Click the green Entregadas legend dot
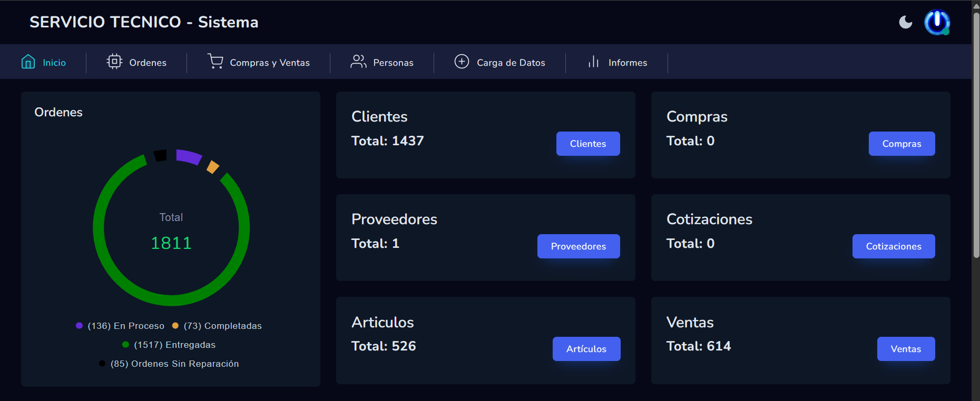The width and height of the screenshot is (980, 401). (125, 345)
